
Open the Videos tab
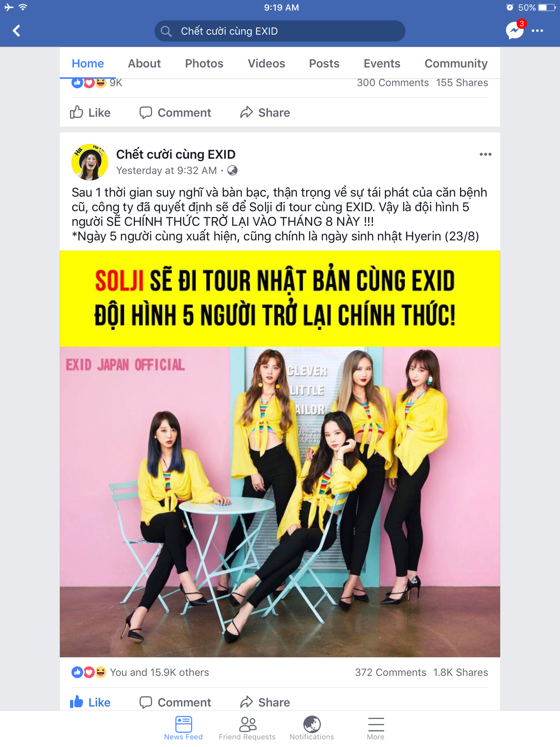(266, 63)
